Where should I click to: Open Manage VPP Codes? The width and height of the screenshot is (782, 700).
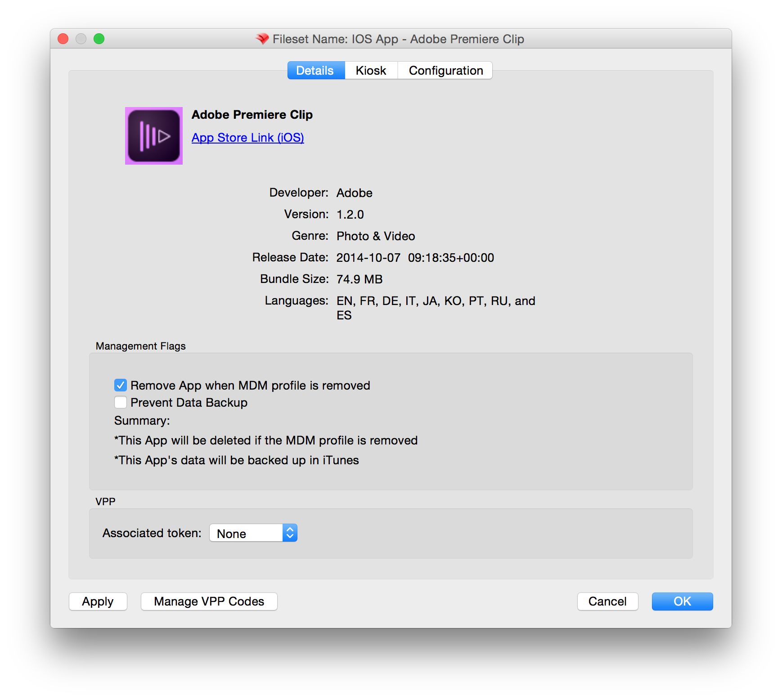pyautogui.click(x=209, y=601)
